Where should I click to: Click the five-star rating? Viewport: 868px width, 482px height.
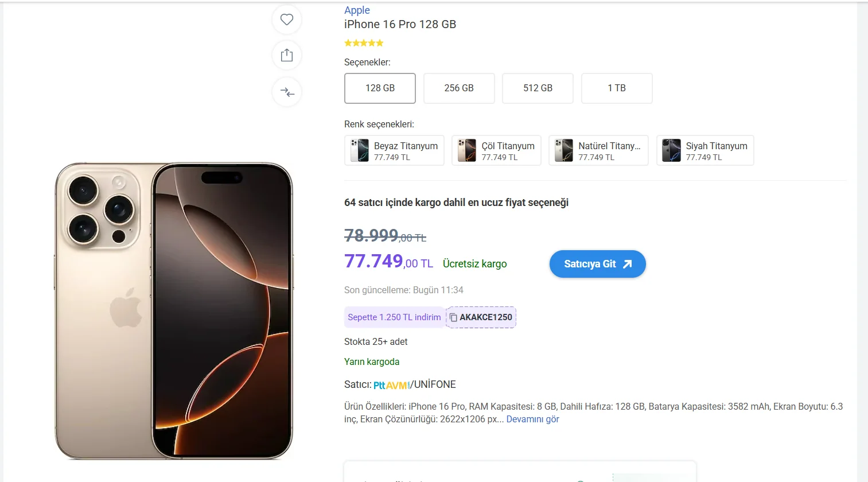(x=364, y=43)
